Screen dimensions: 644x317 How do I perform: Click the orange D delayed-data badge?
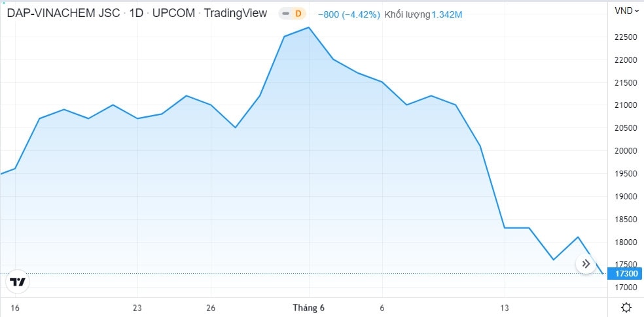pos(298,13)
